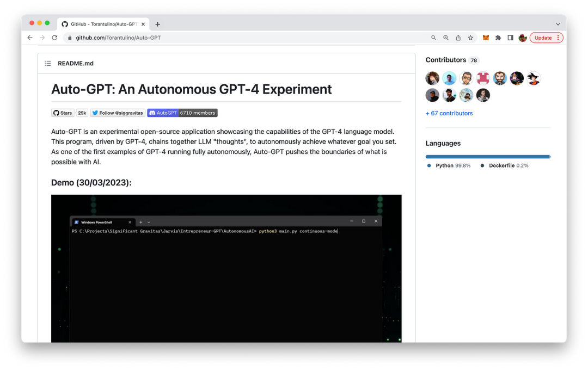Open the dark purple contributor avatar
Image resolution: width=588 pixels, height=371 pixels.
coord(517,78)
